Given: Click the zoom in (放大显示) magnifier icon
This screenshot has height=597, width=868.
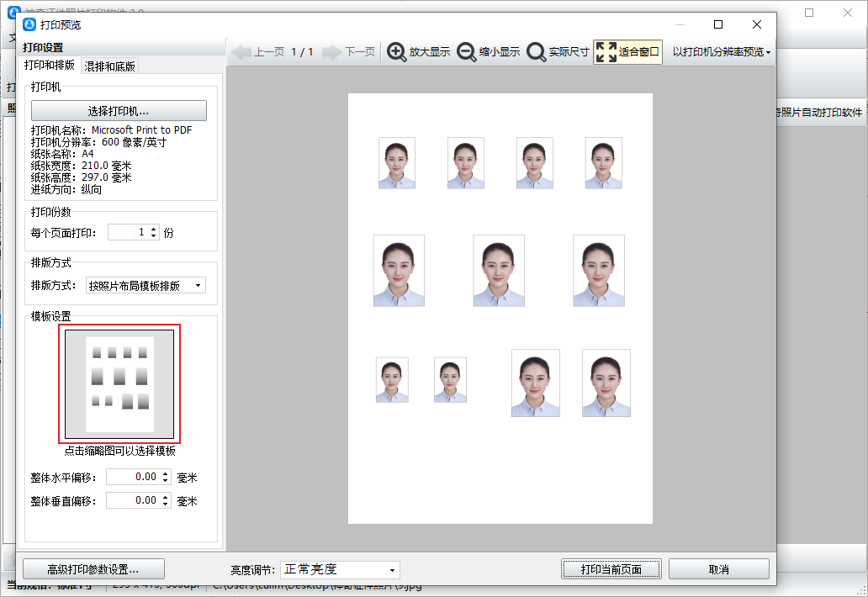Looking at the screenshot, I should click(x=396, y=52).
